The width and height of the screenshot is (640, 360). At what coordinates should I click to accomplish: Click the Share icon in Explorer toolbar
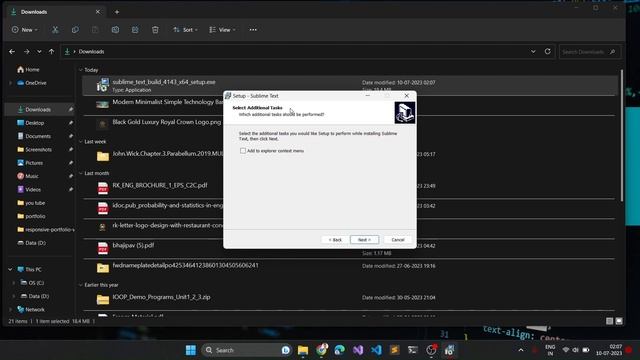click(x=135, y=30)
